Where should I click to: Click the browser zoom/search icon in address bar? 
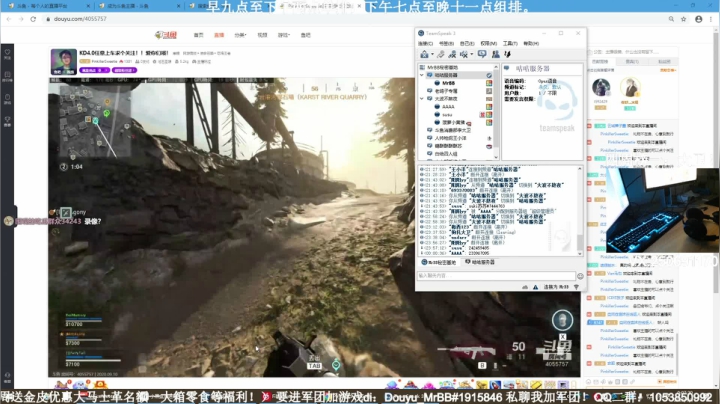671,19
